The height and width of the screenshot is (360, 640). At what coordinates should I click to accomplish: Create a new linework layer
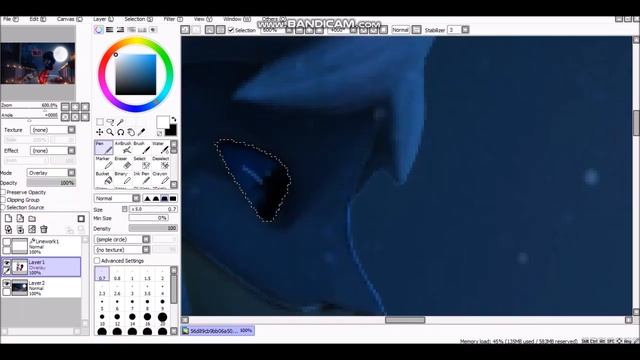20,219
